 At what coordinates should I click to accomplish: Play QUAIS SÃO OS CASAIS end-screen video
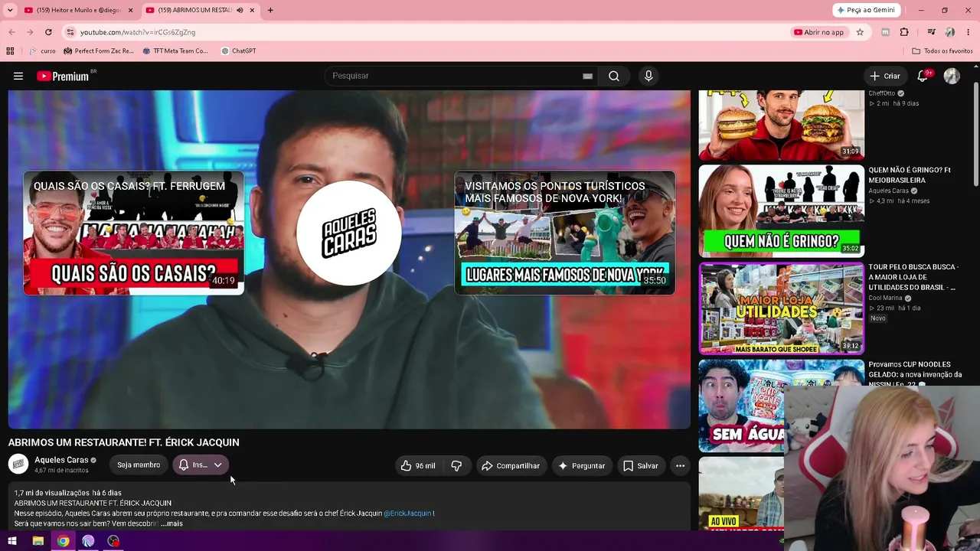133,233
